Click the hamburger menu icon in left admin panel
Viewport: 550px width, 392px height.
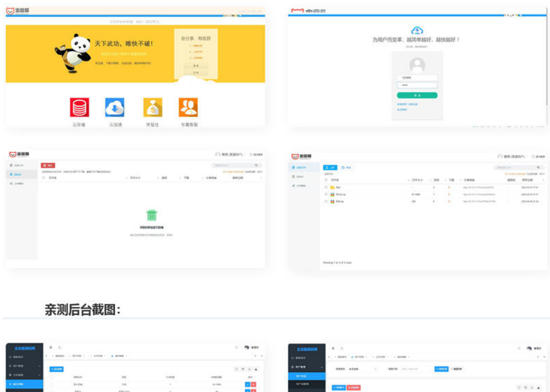(51, 348)
